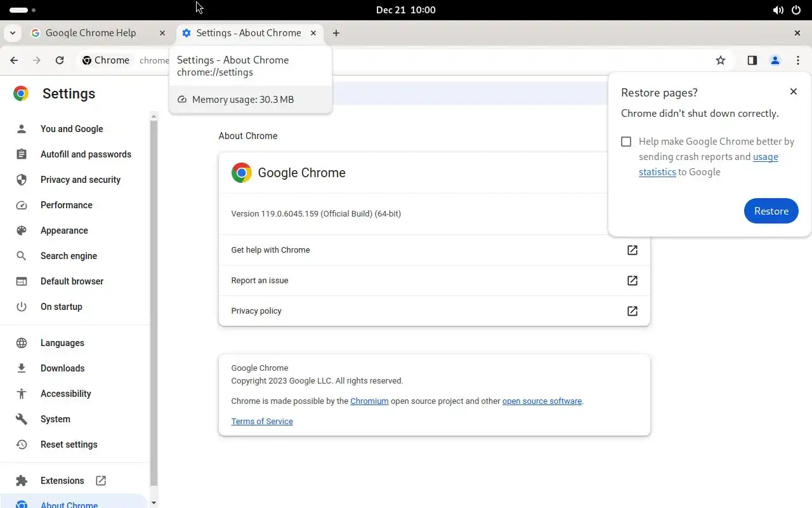
Task: Go to Privacy and security
Action: point(75,180)
